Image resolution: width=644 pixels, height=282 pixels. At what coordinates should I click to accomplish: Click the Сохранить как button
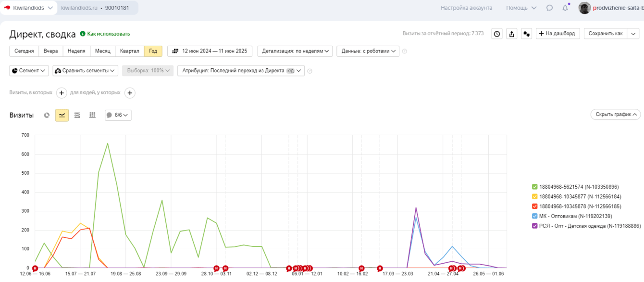(606, 34)
